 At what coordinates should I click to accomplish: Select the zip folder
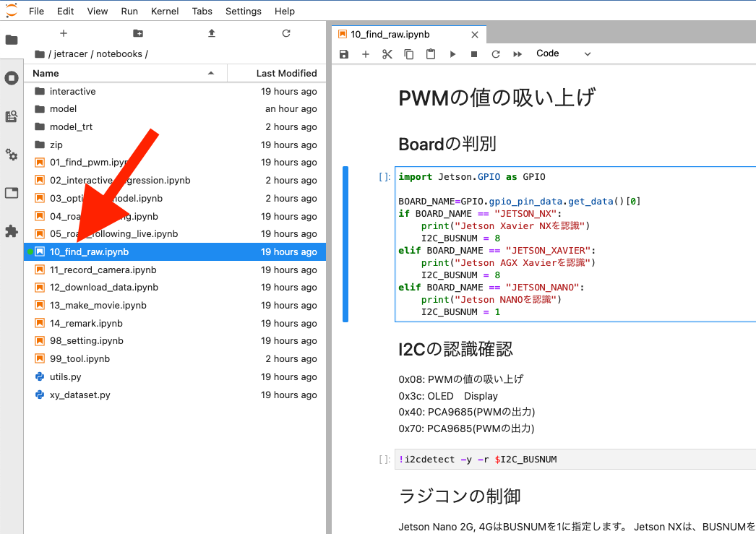(x=175, y=145)
